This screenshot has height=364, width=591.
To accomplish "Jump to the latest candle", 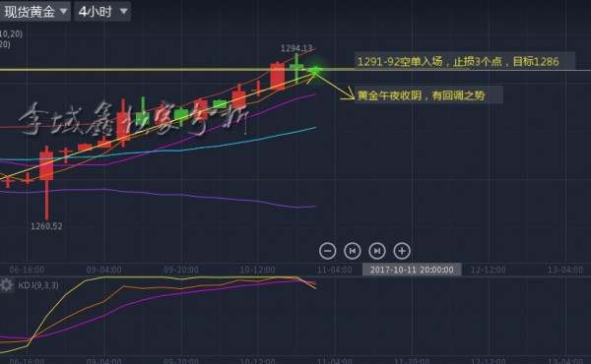I will 377,251.
